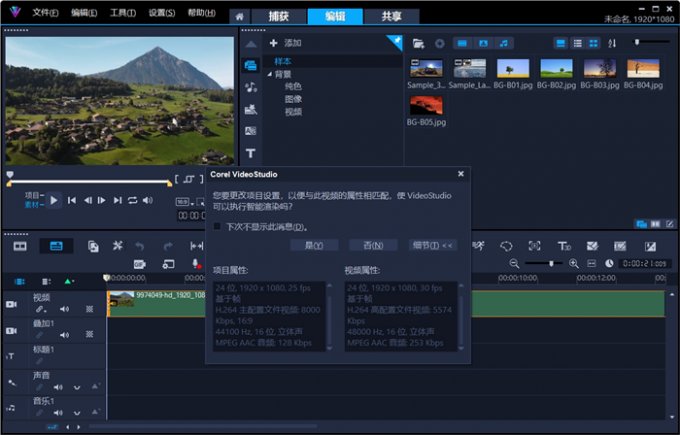Click the import media files folder icon

point(418,43)
